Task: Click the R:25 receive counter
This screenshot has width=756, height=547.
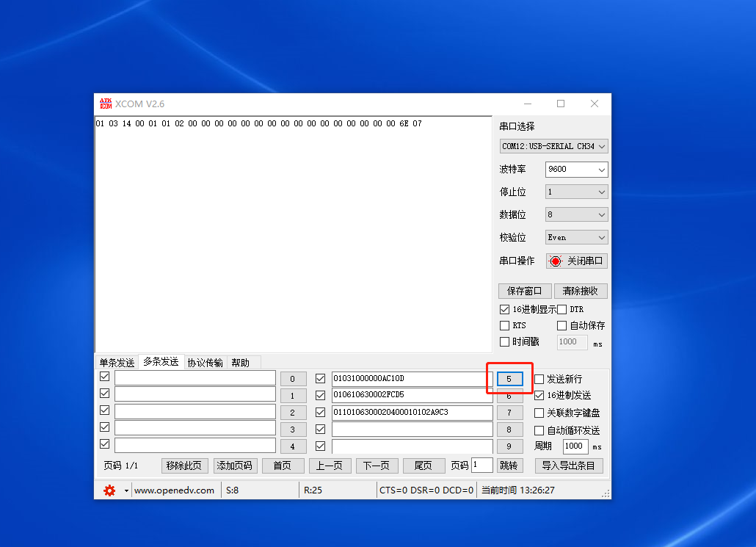Action: (x=313, y=490)
